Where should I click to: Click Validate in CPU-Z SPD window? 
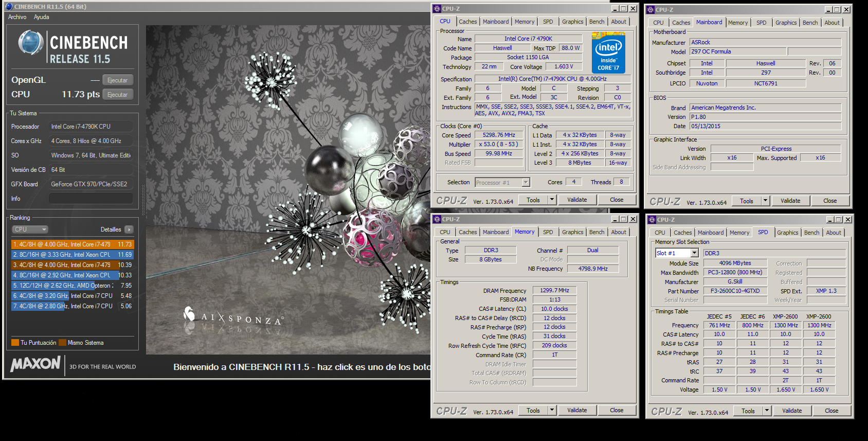point(792,411)
